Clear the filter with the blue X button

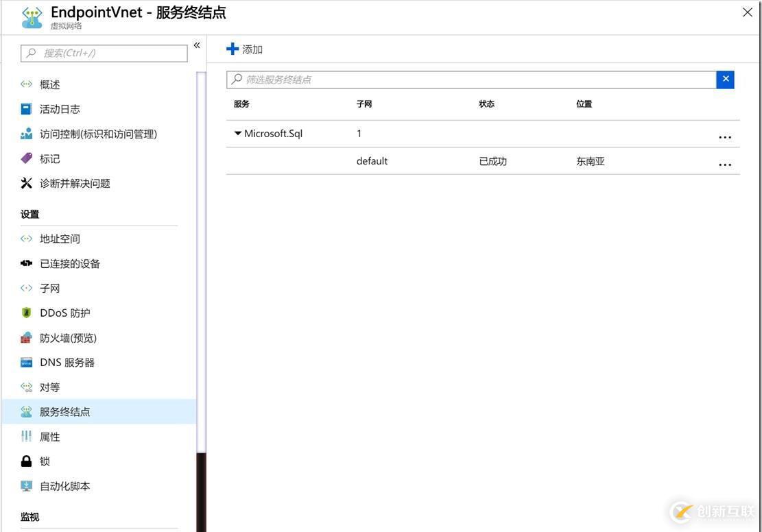click(725, 80)
